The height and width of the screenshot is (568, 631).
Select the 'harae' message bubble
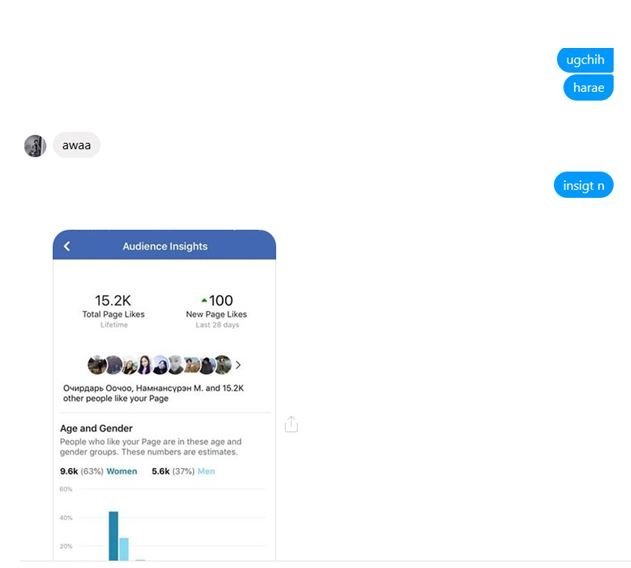click(588, 87)
